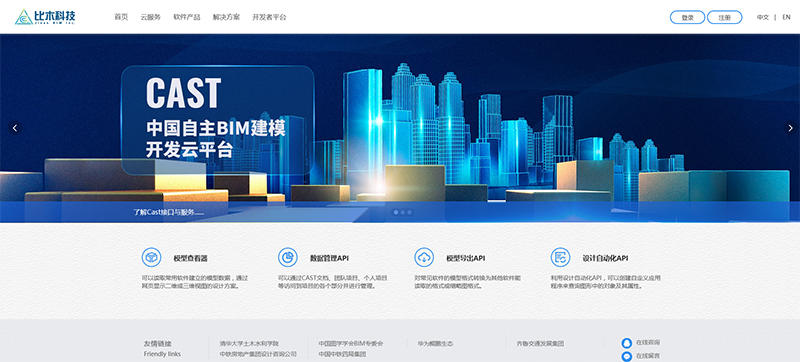Open the 清华大学土木水利学院 link
The width and height of the screenshot is (800, 362).
249,344
